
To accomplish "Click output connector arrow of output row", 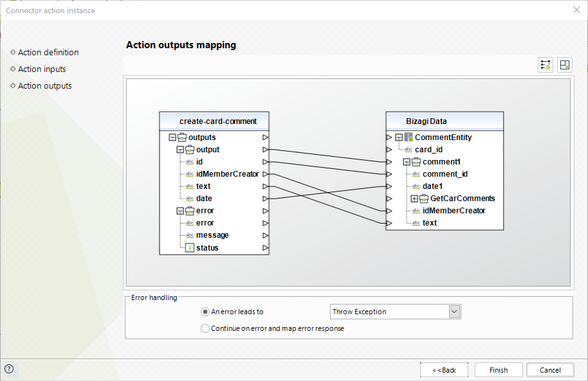I will [x=265, y=149].
